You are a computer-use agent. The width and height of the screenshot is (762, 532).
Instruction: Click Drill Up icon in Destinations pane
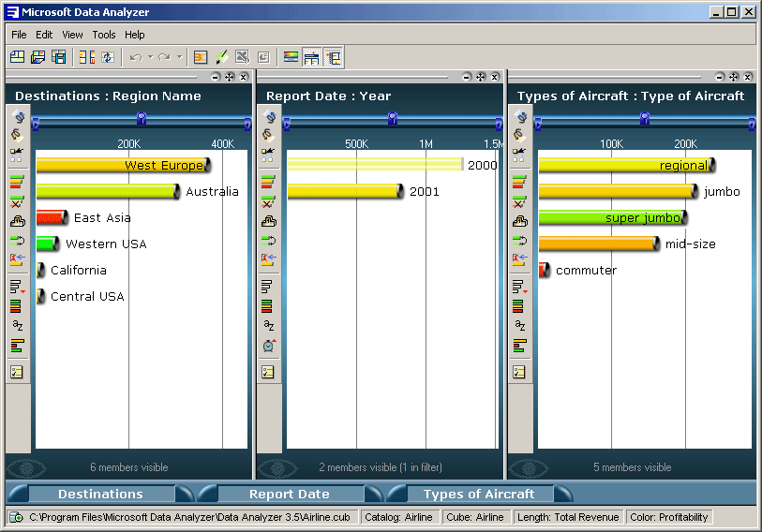(18, 116)
